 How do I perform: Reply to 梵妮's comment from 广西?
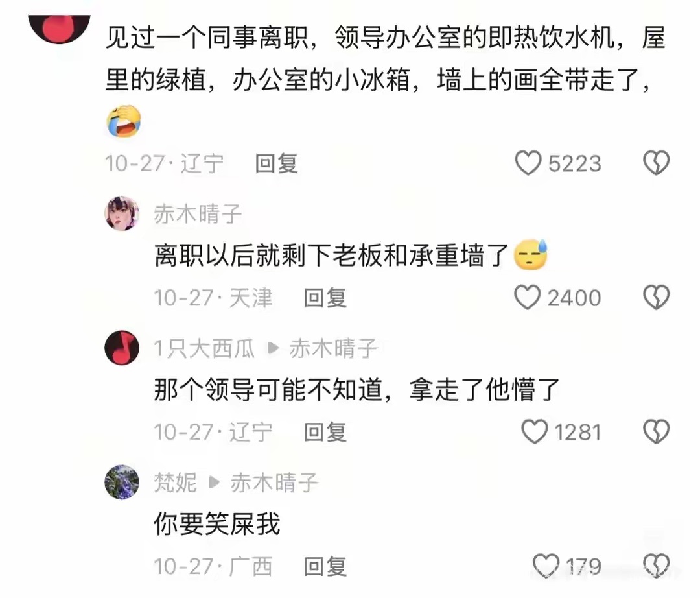click(x=325, y=567)
